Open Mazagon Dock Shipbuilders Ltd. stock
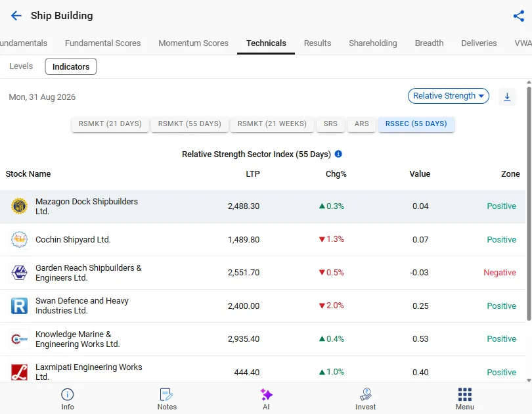Image resolution: width=532 pixels, height=414 pixels. point(87,206)
